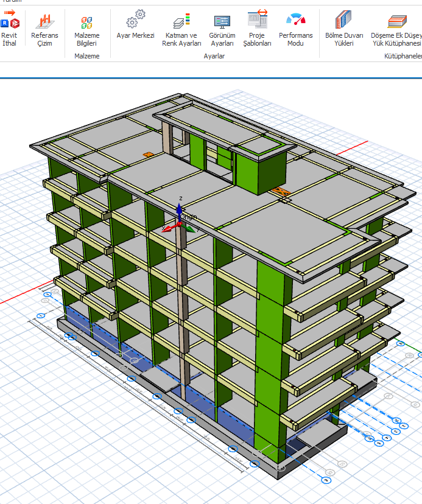Click orange marker just below green penthouse
Screen dimensions: 422x504
tap(280, 192)
